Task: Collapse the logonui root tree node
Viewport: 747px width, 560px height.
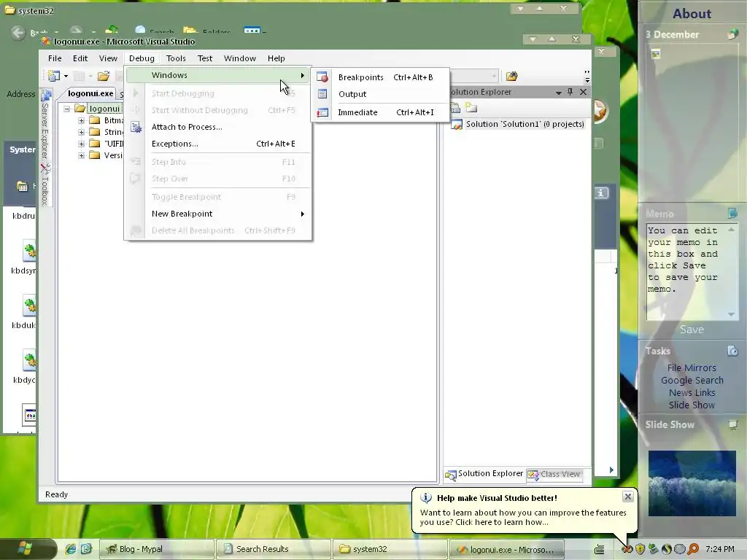Action: [66, 109]
